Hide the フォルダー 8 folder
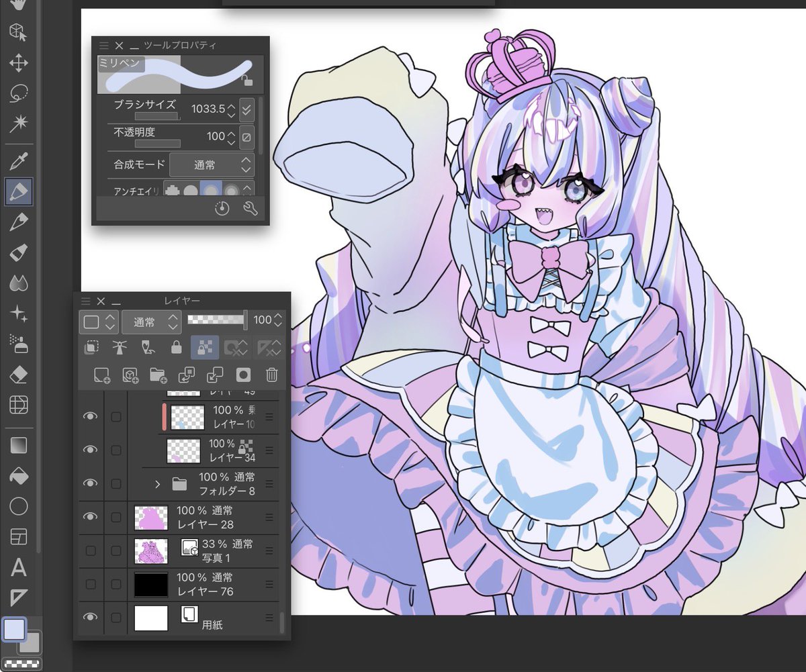 [90, 483]
